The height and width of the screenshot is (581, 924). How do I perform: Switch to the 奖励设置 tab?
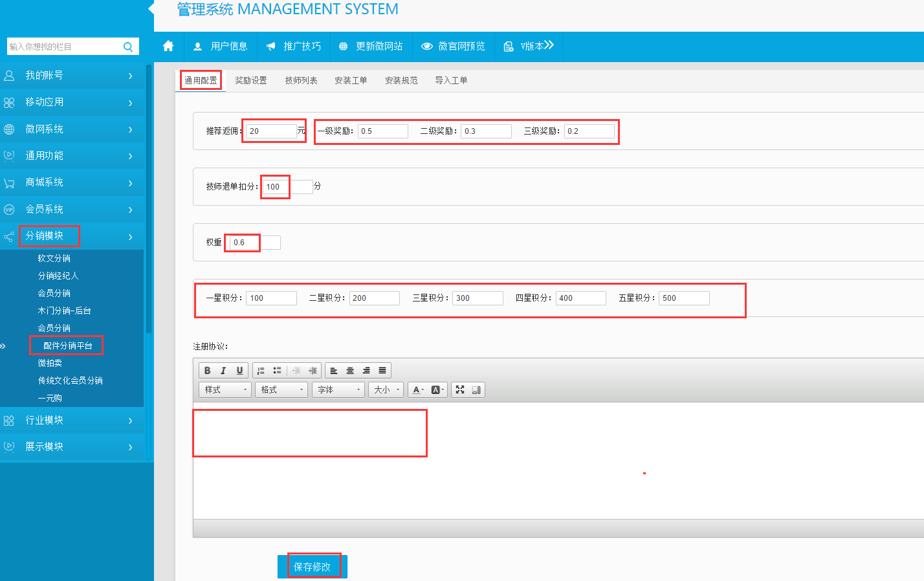point(251,80)
